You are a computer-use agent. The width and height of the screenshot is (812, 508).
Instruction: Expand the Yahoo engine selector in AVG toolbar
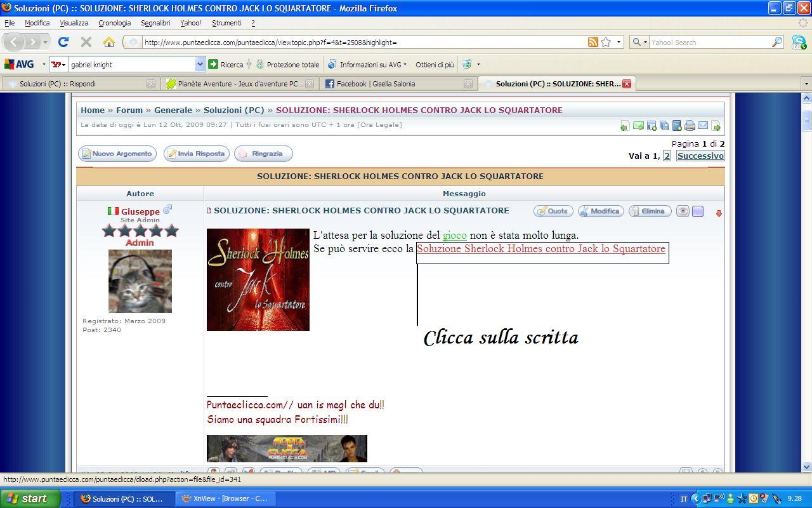point(59,64)
